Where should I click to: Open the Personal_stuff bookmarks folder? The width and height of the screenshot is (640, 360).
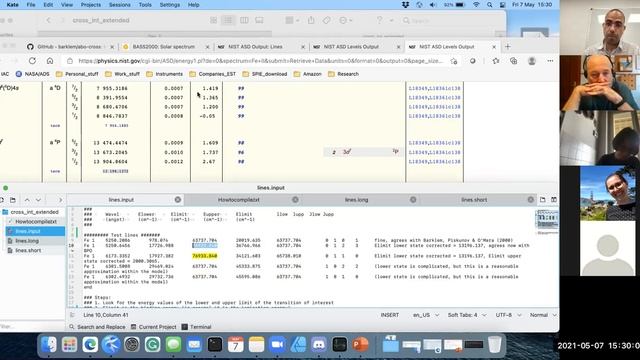77,74
